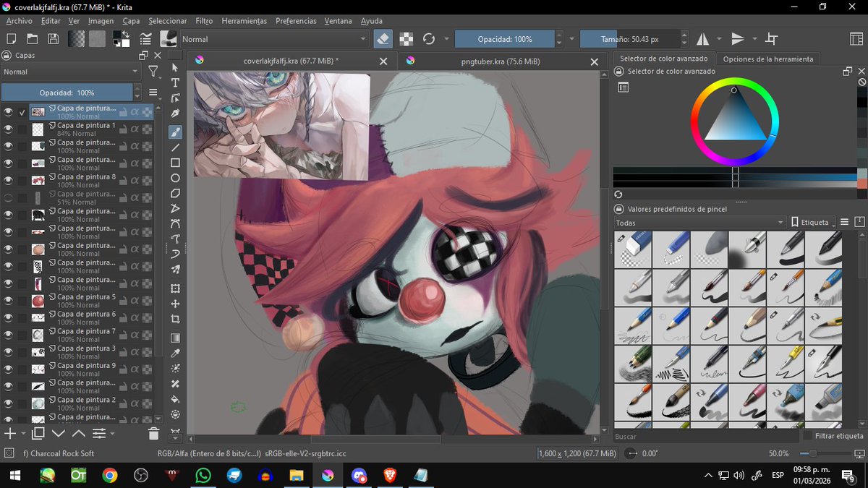This screenshot has height=488, width=868.
Task: Expand the add layer arrow dropdown
Action: (x=23, y=434)
